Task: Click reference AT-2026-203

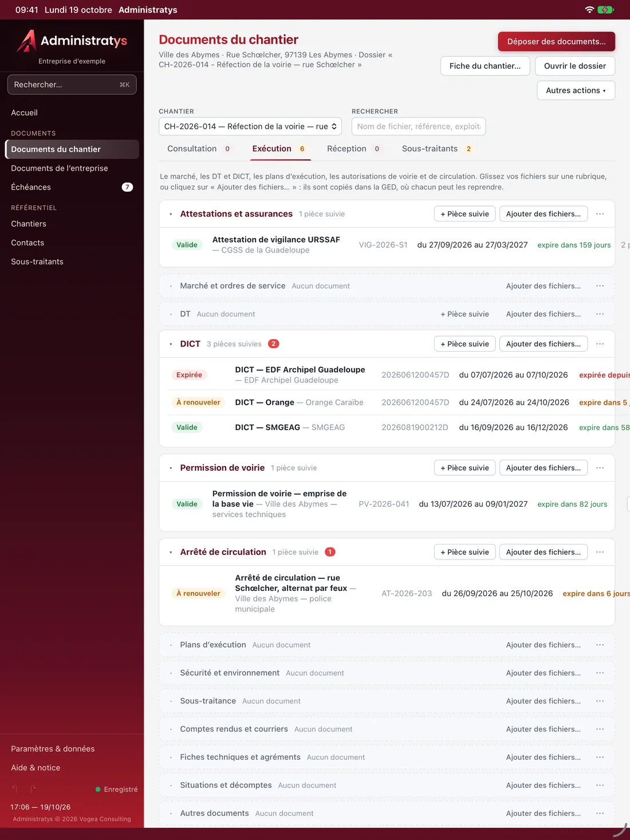Action: point(407,593)
